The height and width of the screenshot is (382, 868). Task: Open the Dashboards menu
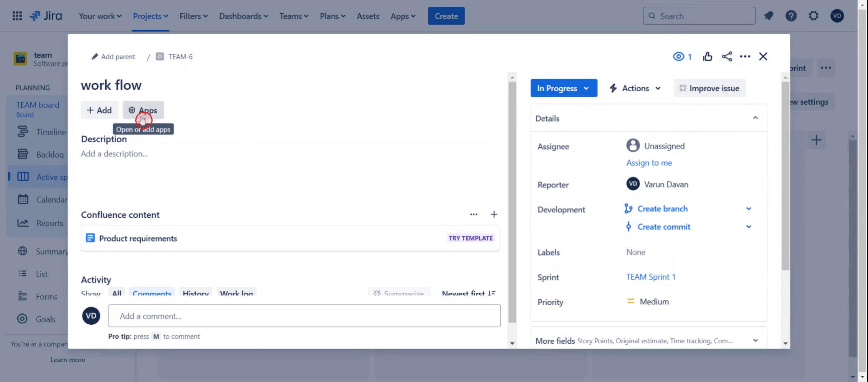(243, 16)
